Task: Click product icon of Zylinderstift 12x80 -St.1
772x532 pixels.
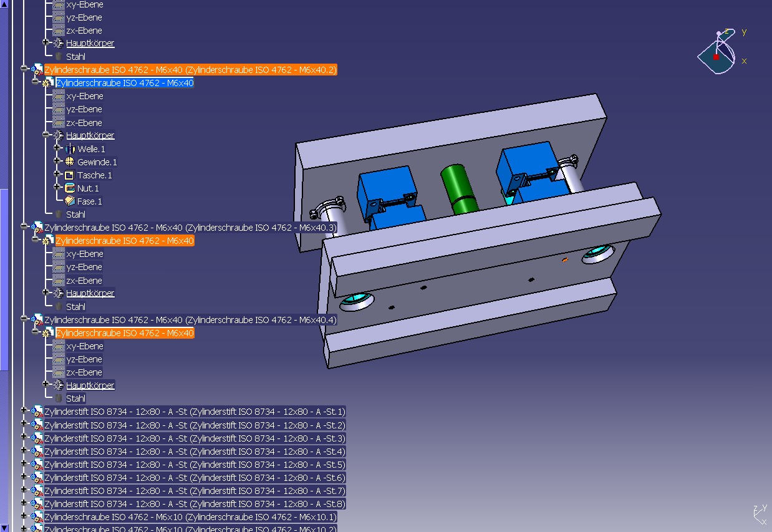Action: (37, 412)
